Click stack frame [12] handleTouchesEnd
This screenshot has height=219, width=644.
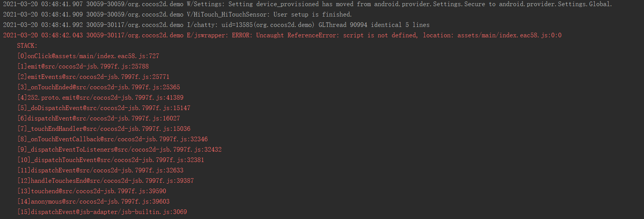pyautogui.click(x=106, y=181)
